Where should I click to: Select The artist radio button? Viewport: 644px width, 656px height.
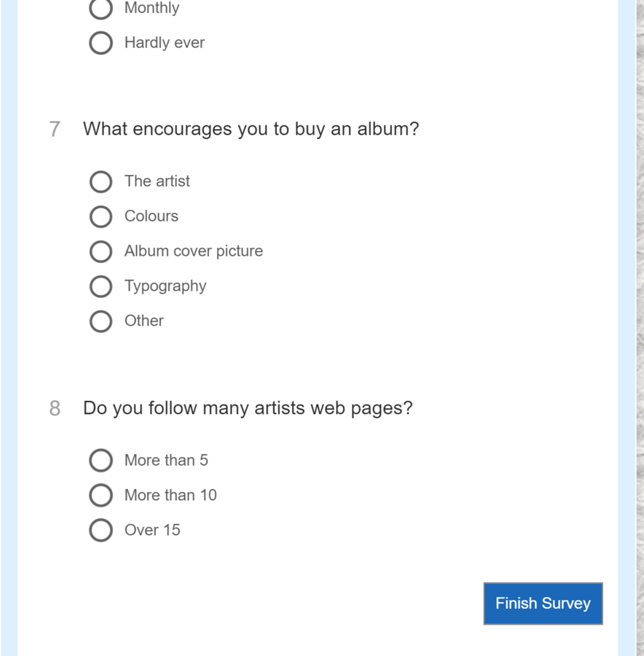click(x=101, y=181)
